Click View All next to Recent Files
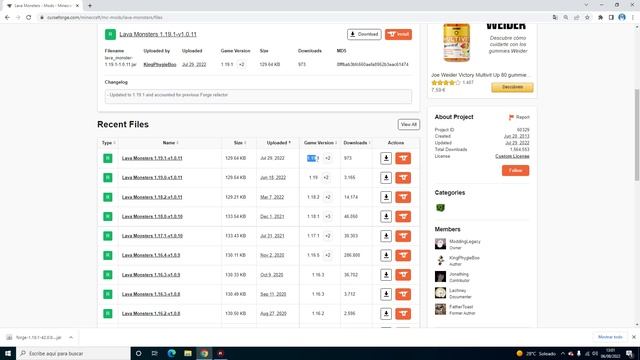This screenshot has height=360, width=640. pyautogui.click(x=409, y=124)
